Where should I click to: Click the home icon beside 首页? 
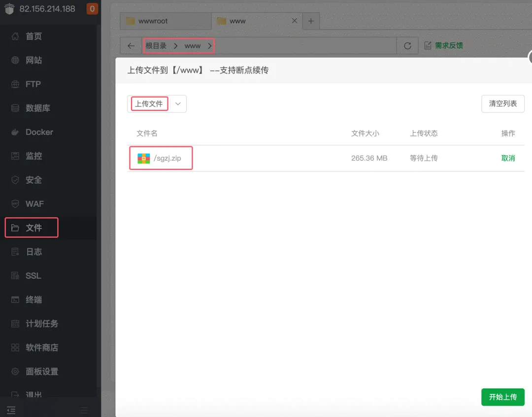click(15, 36)
